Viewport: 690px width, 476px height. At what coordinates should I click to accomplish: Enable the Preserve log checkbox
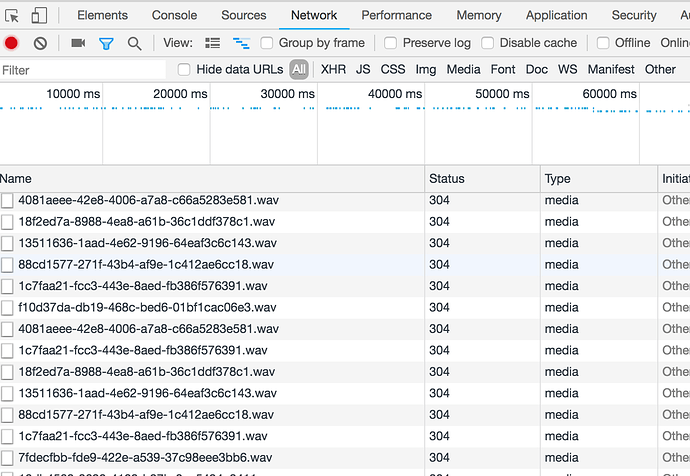391,43
